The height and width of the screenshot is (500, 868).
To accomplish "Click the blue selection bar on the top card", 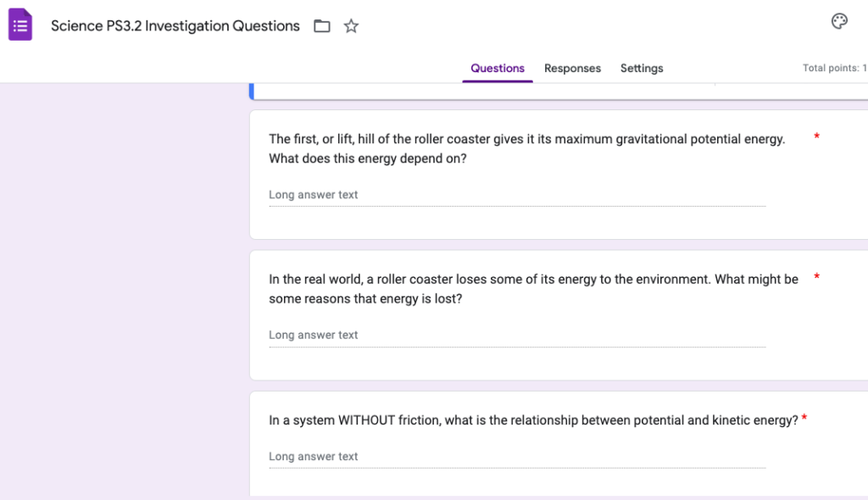I will [x=251, y=92].
